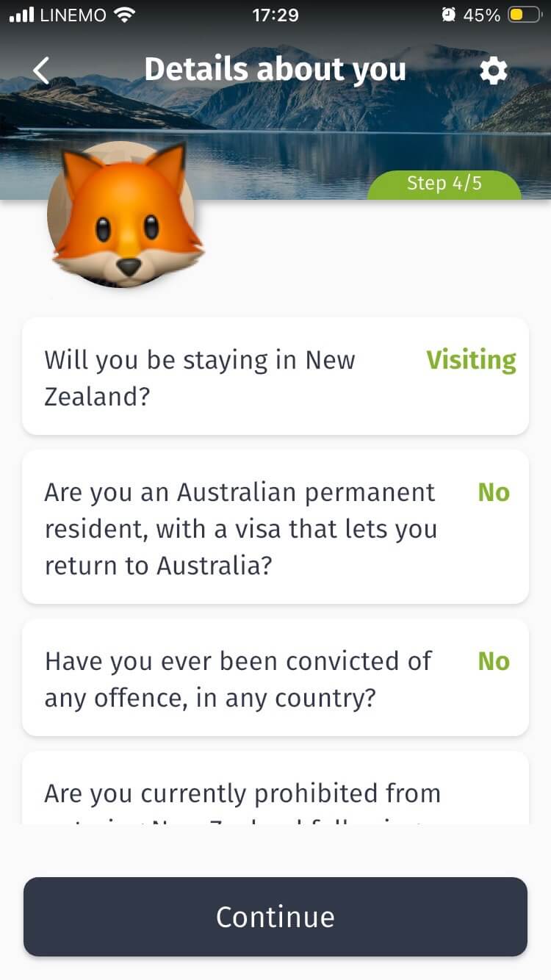Select the Australian permanent resident question card
551x980 pixels.
pos(275,527)
